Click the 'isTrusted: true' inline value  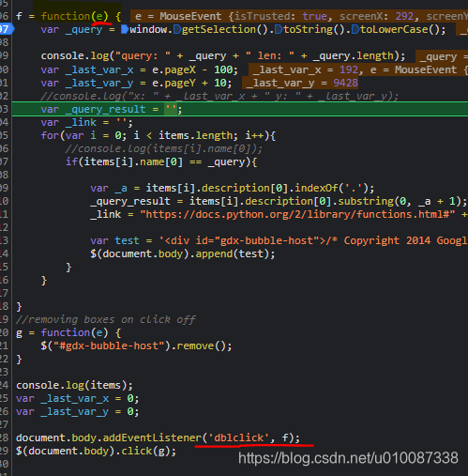[x=281, y=16]
